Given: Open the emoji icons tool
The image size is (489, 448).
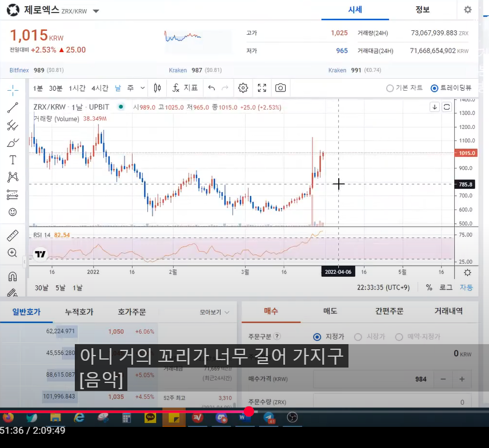Looking at the screenshot, I should (13, 212).
